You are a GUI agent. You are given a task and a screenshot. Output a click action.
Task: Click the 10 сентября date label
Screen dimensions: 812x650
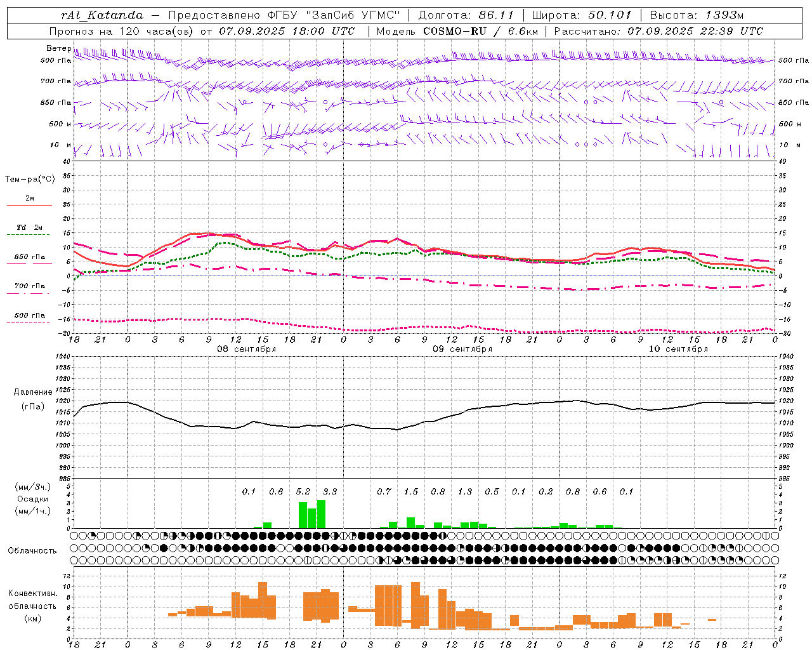click(x=678, y=349)
